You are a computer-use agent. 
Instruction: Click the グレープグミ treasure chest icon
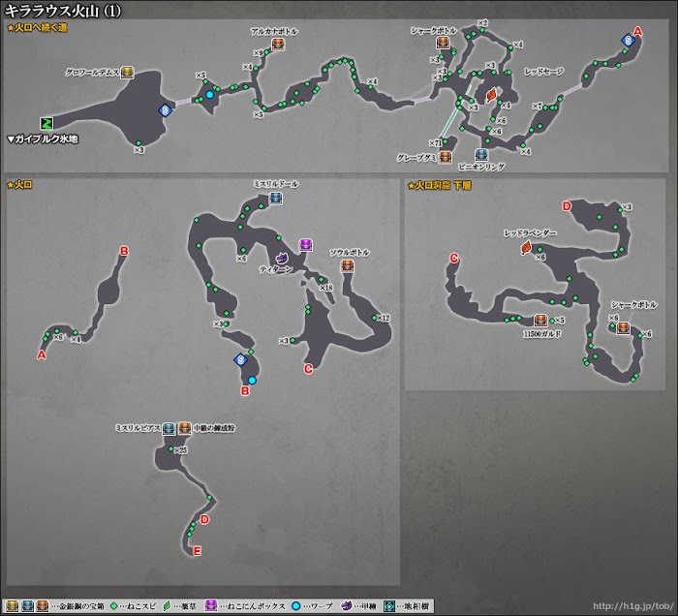coord(445,157)
